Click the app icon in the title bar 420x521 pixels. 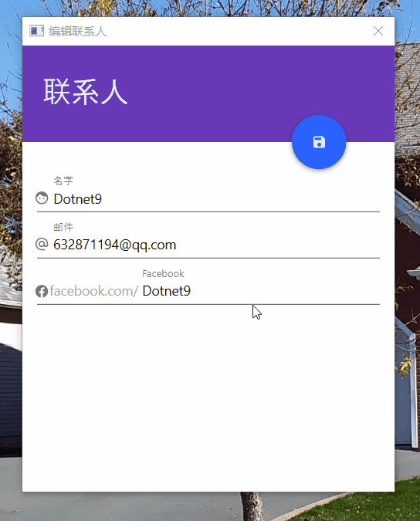pos(36,31)
